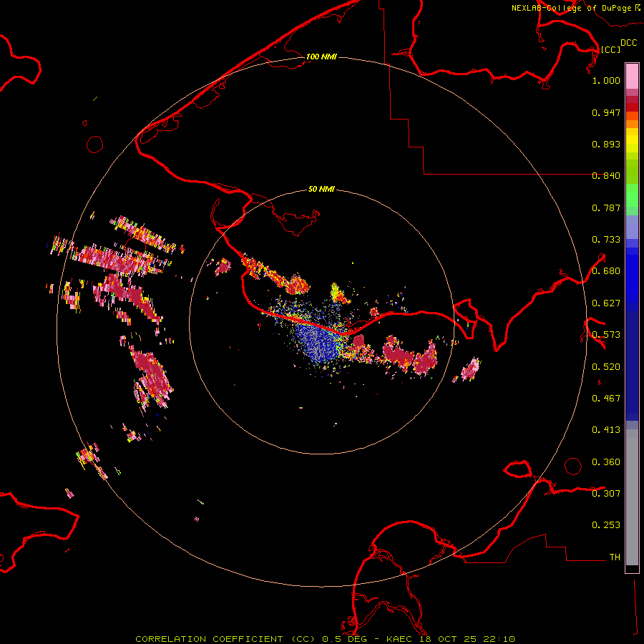Viewport: 644px width, 644px height.
Task: Click the 0.307 color scale value
Action: tap(606, 494)
